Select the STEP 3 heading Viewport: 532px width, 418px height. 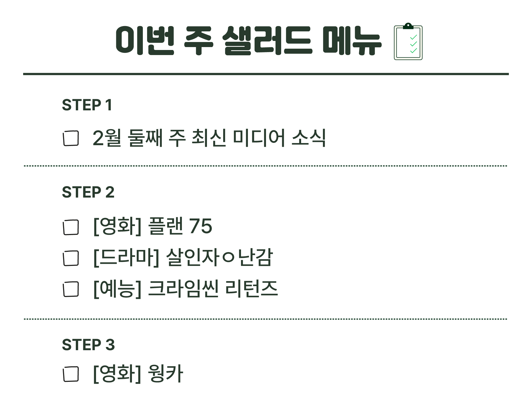click(x=88, y=345)
